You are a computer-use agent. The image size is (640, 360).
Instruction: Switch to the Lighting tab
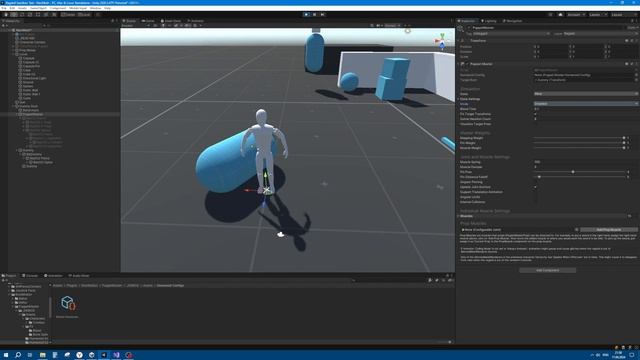tap(489, 21)
